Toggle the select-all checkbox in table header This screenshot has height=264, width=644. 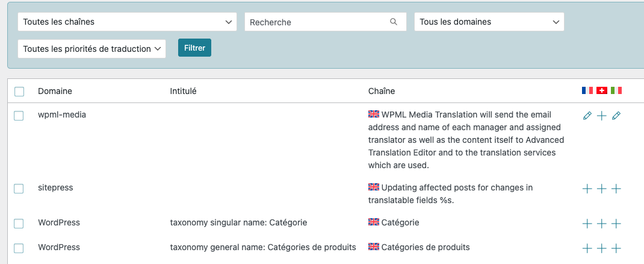pyautogui.click(x=19, y=92)
